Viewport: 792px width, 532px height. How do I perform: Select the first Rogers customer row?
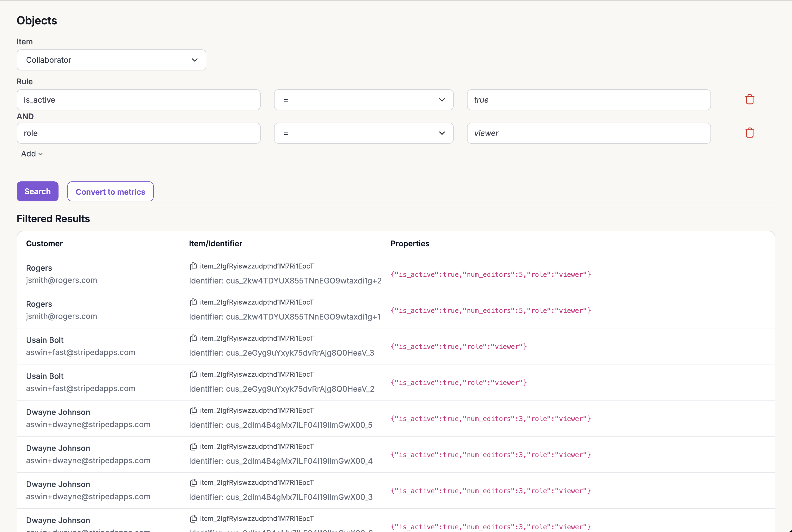(102, 274)
